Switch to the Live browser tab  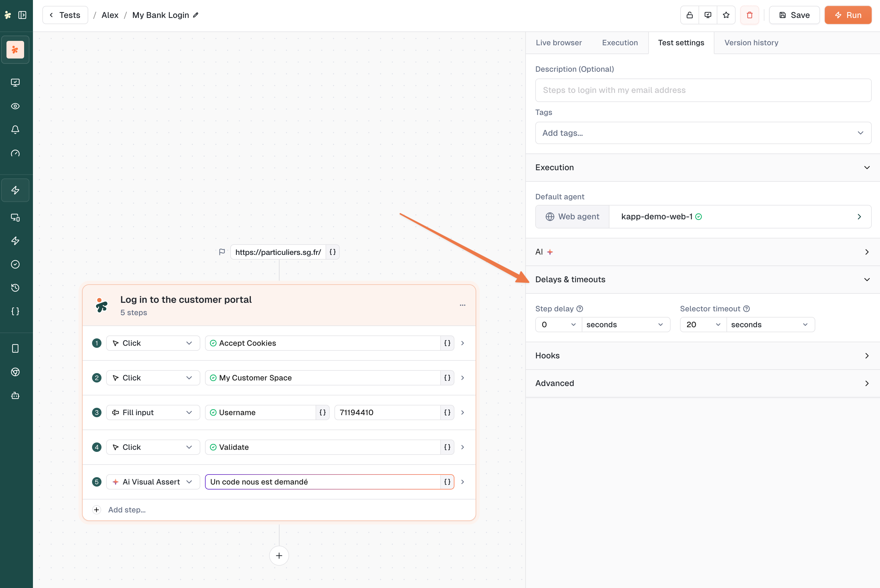[x=559, y=43]
